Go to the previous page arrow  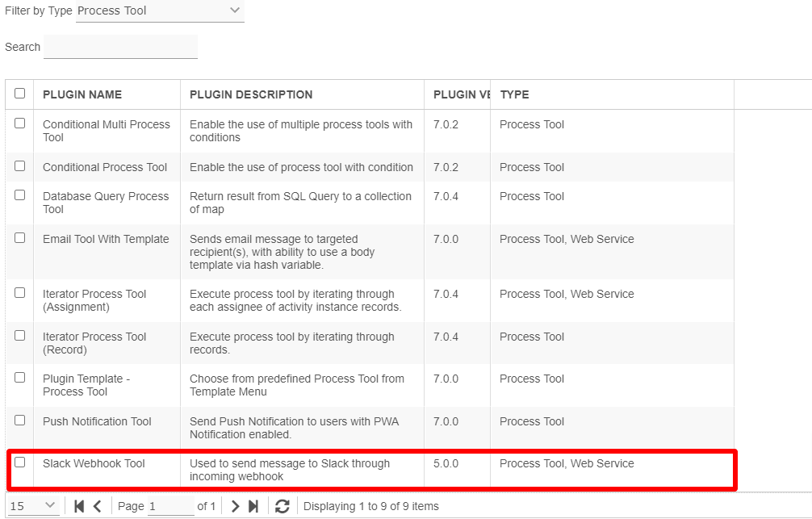tap(98, 506)
